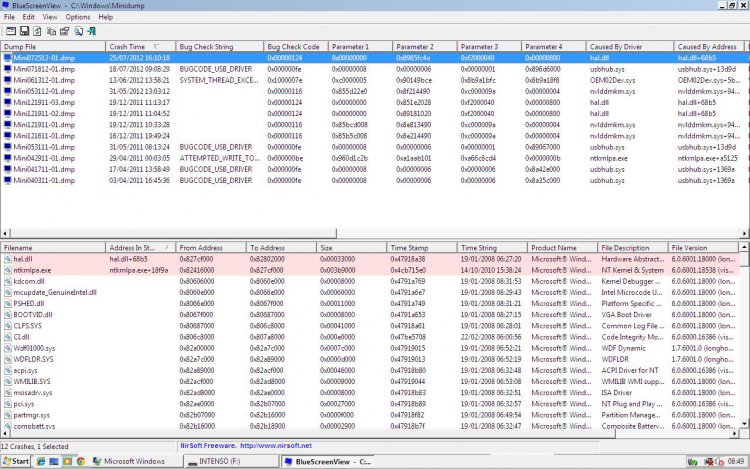Sort by Bug Check String column header

tap(220, 46)
